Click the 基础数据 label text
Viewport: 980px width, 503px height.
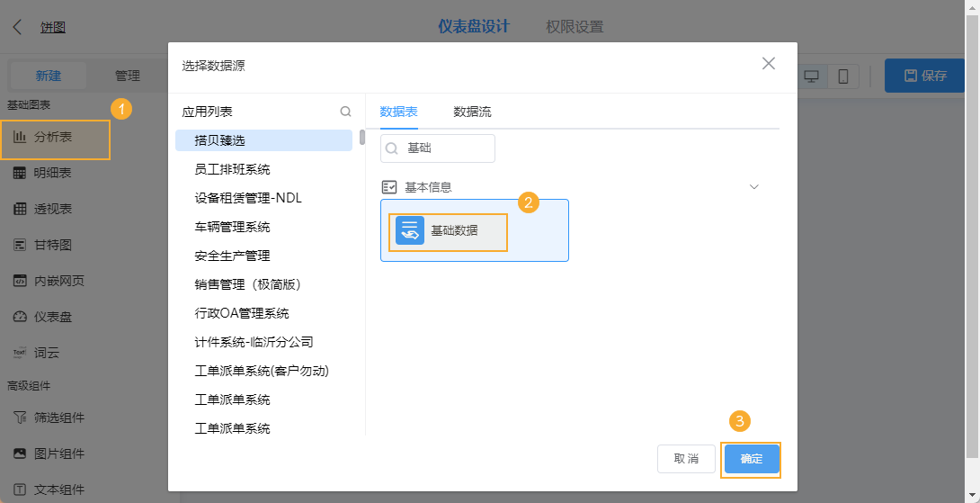(x=454, y=230)
